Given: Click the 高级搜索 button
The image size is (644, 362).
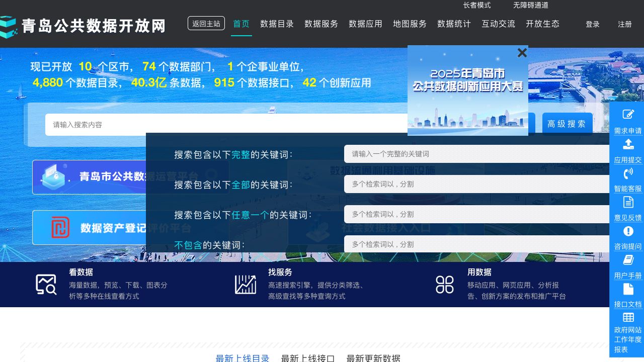Looking at the screenshot, I should click(x=567, y=124).
